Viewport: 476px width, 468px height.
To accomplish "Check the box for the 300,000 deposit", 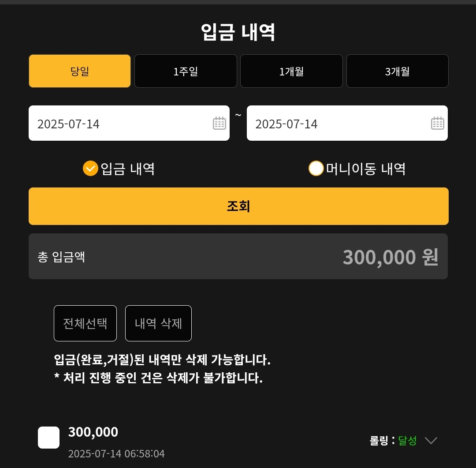I will 48,438.
